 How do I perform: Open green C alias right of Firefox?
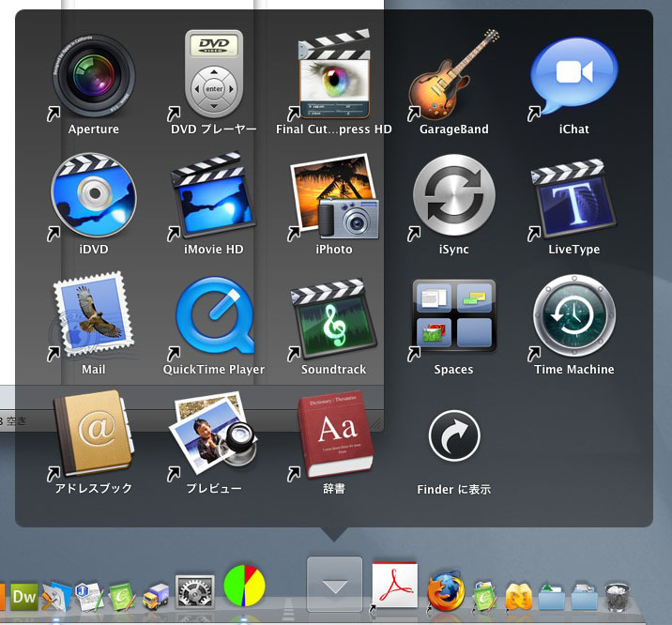(485, 596)
